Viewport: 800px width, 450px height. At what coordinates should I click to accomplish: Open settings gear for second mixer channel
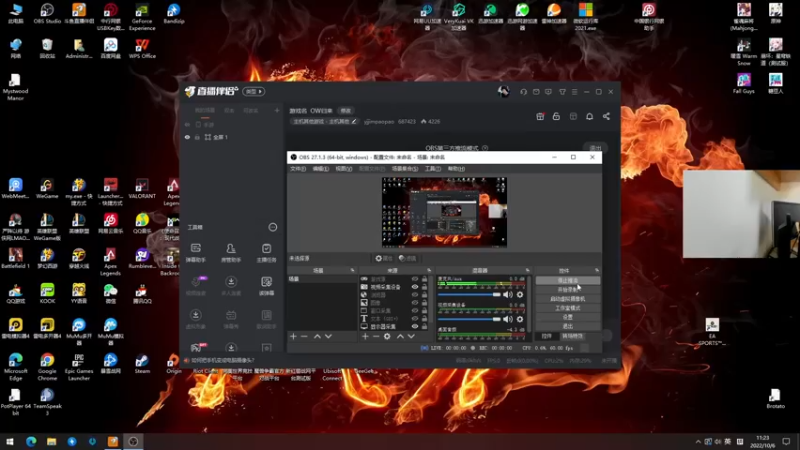520,317
